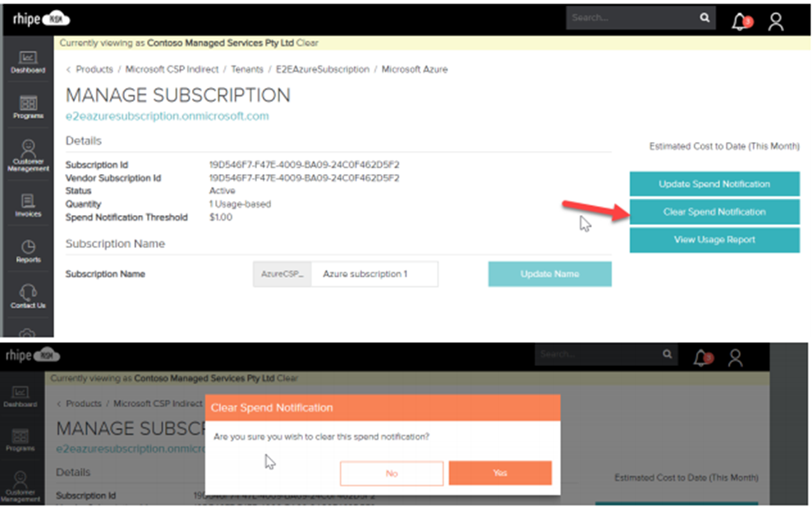Click 'Contoso Managed Services Pty Ltd' in the undimmed banner
Viewport: 812px width, 508px height.
click(221, 43)
